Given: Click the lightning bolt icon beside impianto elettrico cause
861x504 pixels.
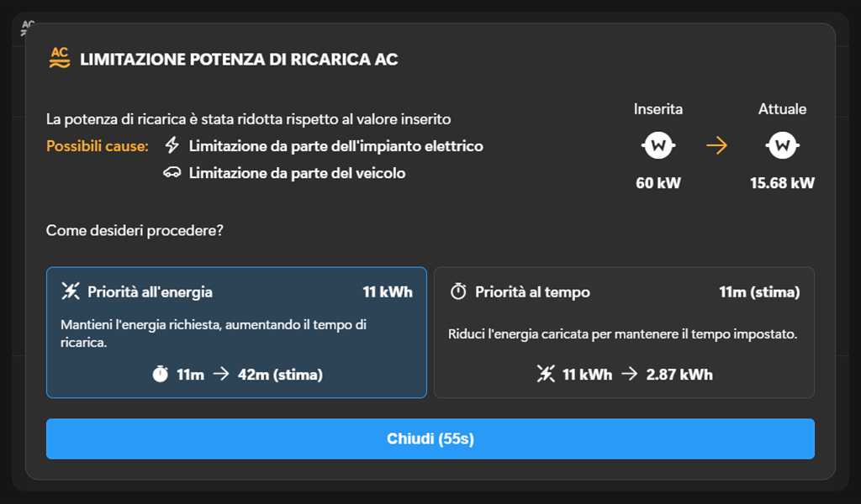Looking at the screenshot, I should pos(172,144).
